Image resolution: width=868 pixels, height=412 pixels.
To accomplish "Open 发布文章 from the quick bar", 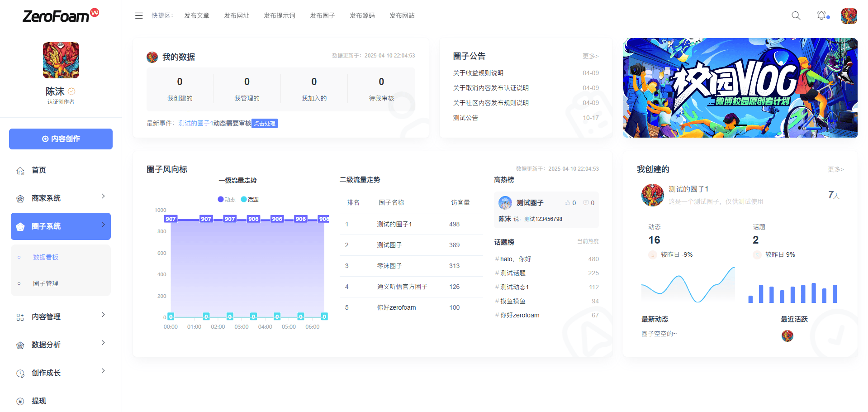I will [x=196, y=15].
